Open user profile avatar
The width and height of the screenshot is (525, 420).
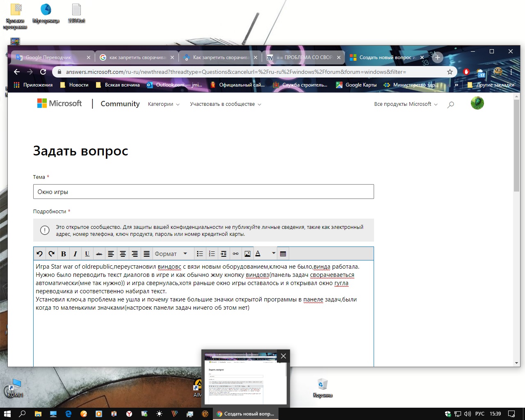coord(477,103)
